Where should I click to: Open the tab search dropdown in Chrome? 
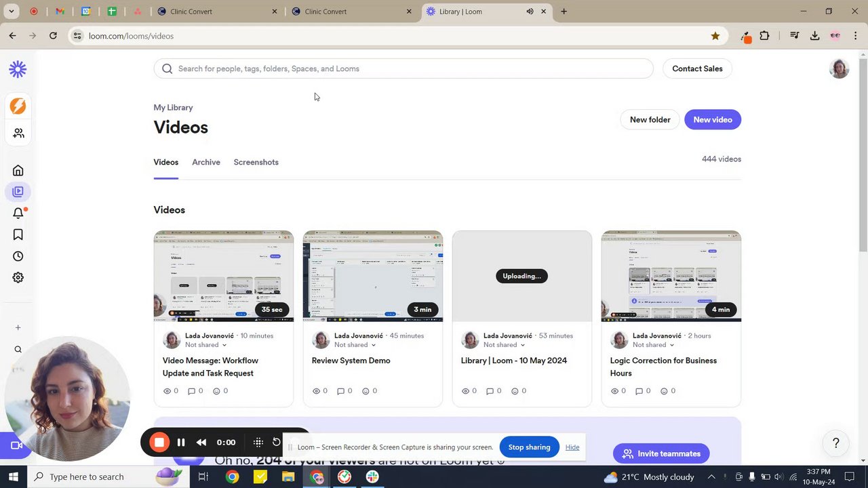pos(12,12)
